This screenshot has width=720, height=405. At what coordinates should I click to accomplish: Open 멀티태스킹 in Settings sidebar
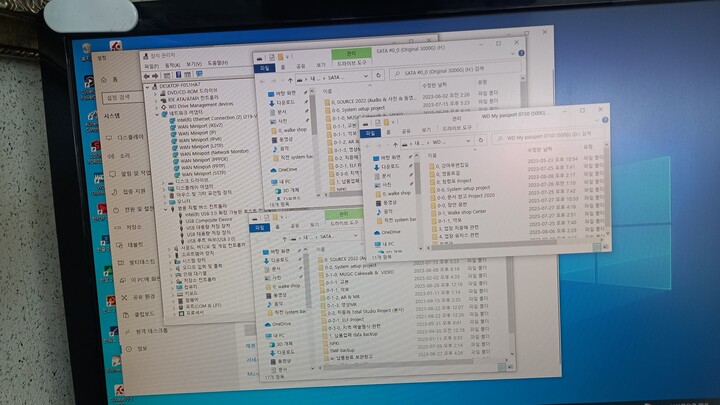[136, 262]
